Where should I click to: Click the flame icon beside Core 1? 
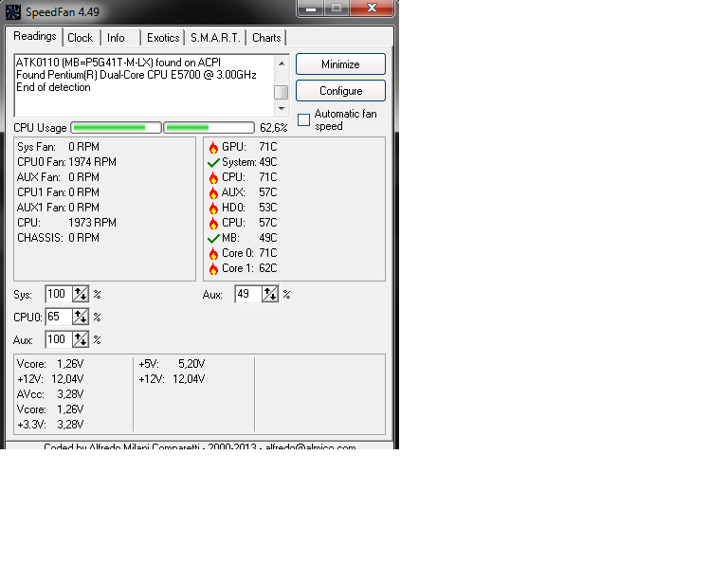[x=213, y=268]
